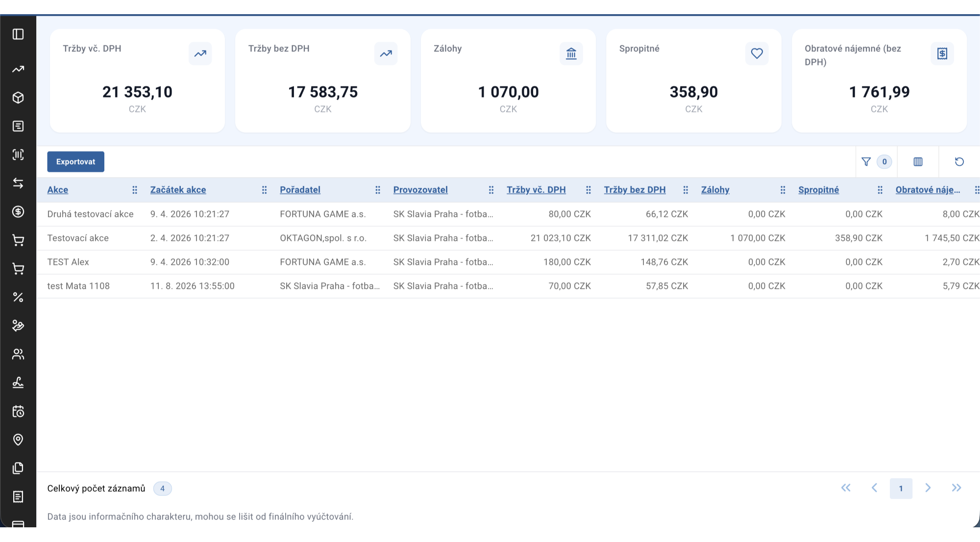Click the Exportovat button

pyautogui.click(x=75, y=162)
